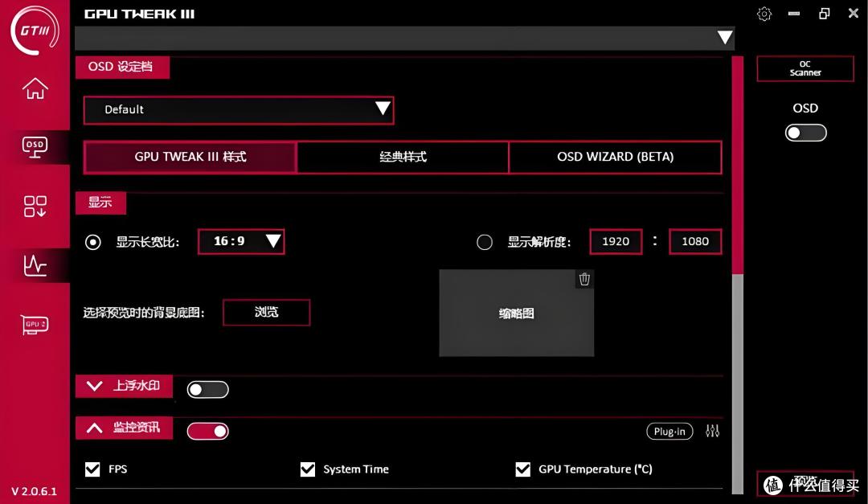
Task: Open the 16:9 aspect ratio dropdown
Action: [241, 241]
